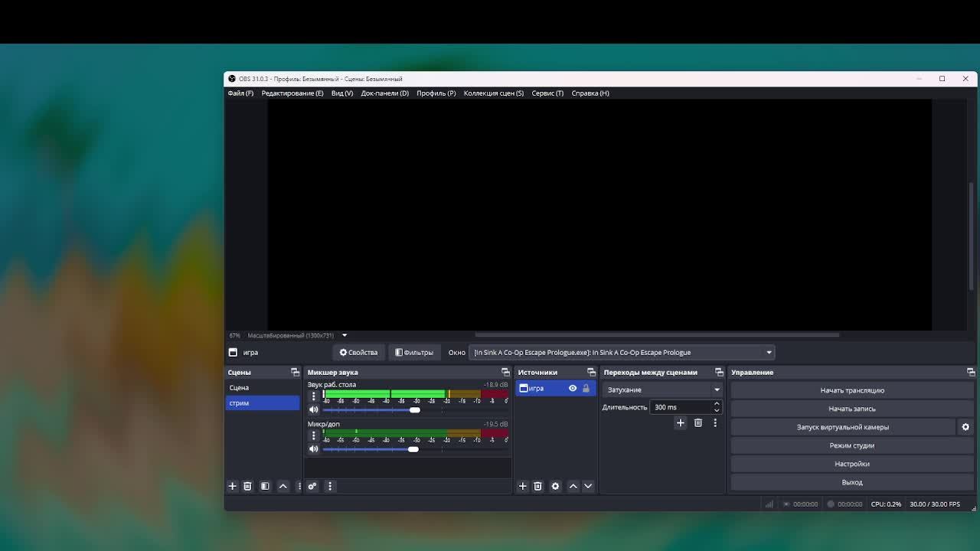Remove the scene transition with trash icon
Viewport: 980px width, 551px height.
697,422
